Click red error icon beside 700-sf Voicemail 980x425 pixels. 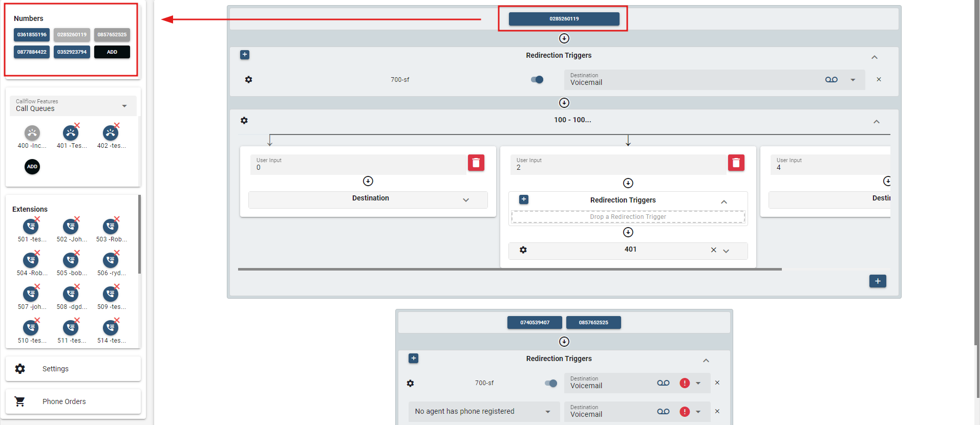pyautogui.click(x=685, y=383)
